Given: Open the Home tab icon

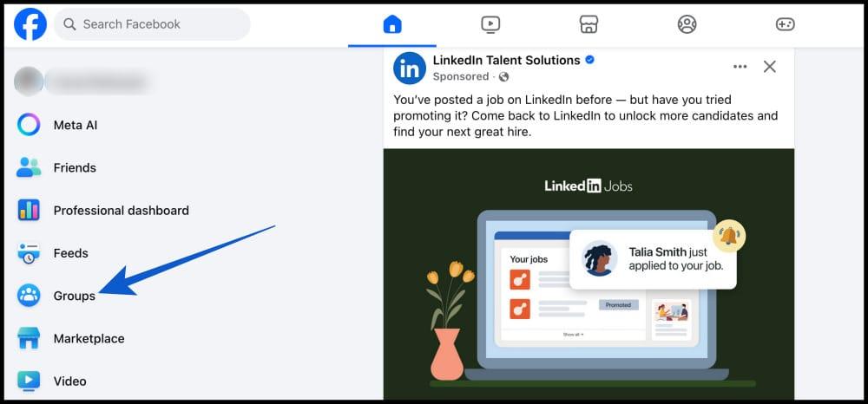Looking at the screenshot, I should click(x=392, y=24).
